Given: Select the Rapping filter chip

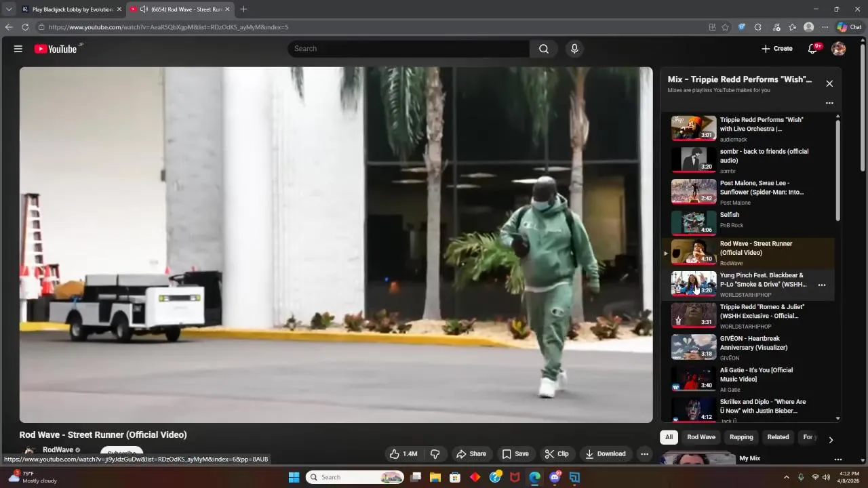Looking at the screenshot, I should 741,437.
